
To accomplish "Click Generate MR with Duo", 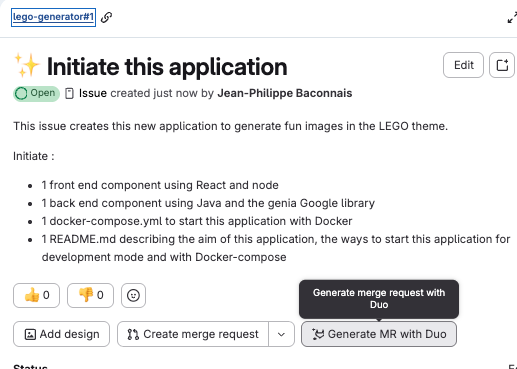I will pos(379,334).
